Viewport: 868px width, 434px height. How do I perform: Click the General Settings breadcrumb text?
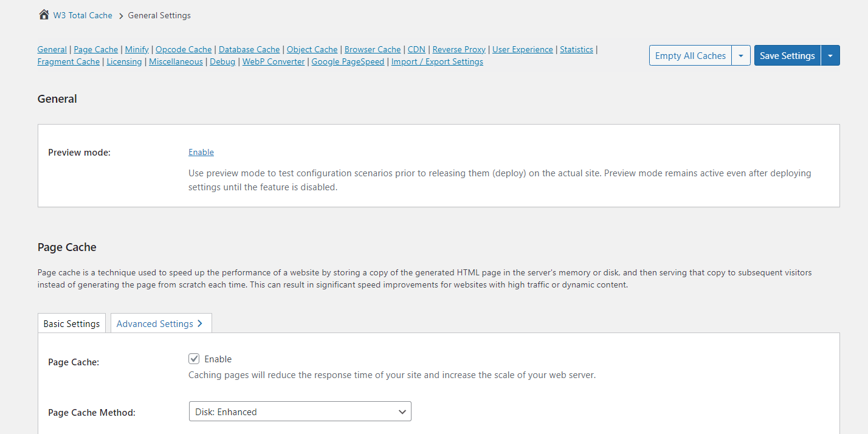coord(159,15)
